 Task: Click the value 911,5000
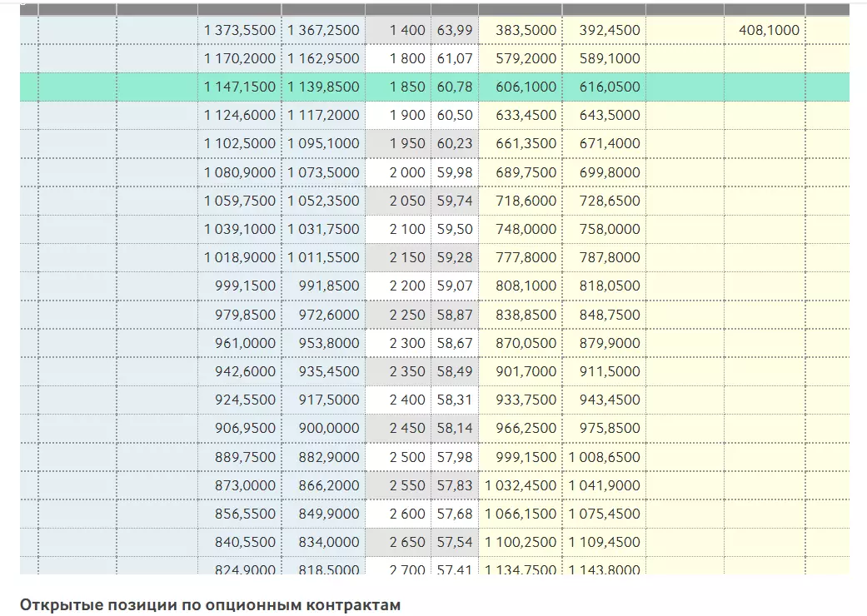[x=610, y=371]
